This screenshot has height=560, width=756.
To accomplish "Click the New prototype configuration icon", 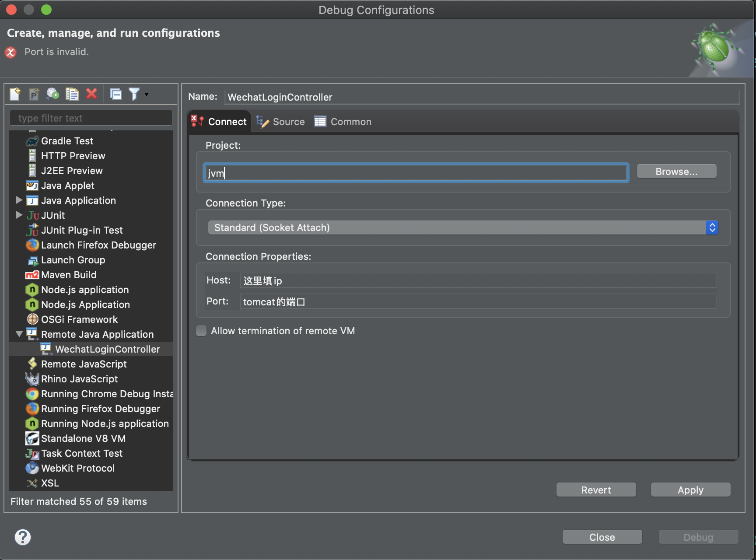I will [34, 94].
